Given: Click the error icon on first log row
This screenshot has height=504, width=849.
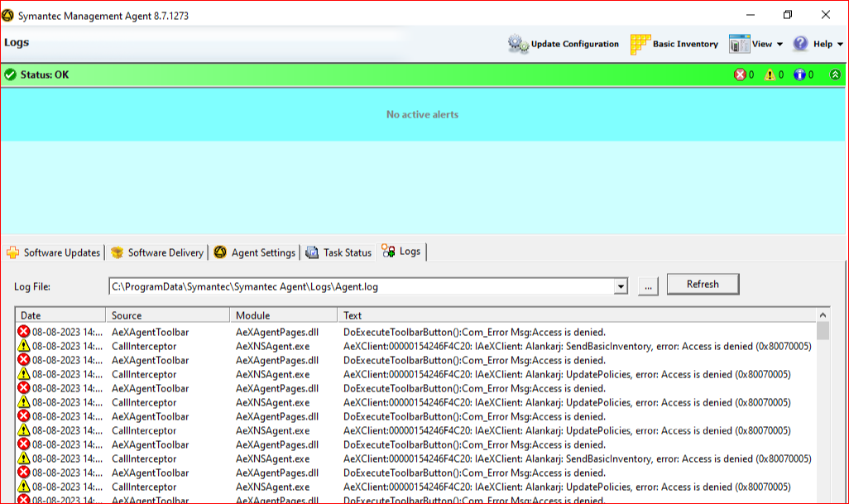Looking at the screenshot, I should click(x=23, y=332).
